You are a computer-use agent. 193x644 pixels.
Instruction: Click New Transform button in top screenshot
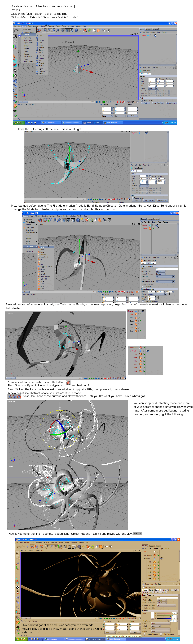pos(158,103)
